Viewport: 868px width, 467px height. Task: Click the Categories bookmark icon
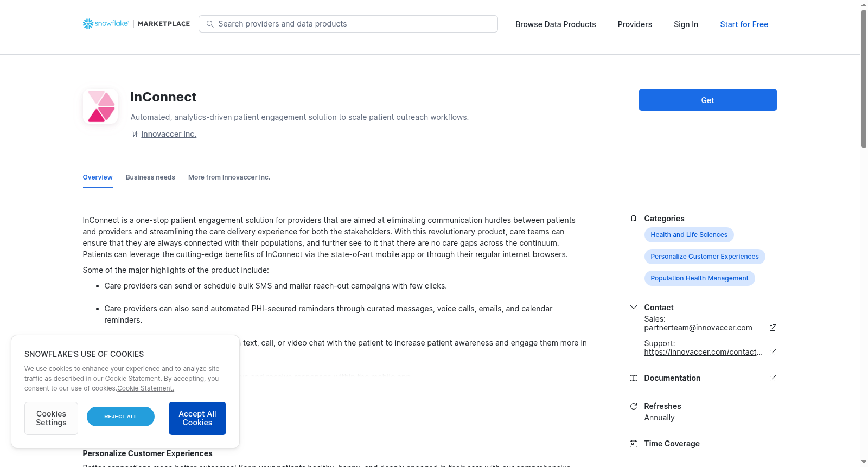(x=634, y=219)
